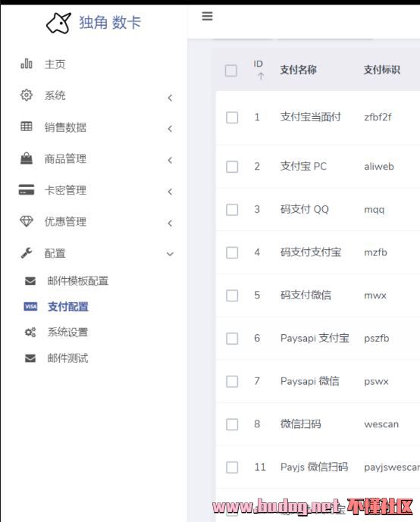Collapse the 配置 menu chevron
Image resolution: width=420 pixels, height=522 pixels.
[x=170, y=254]
